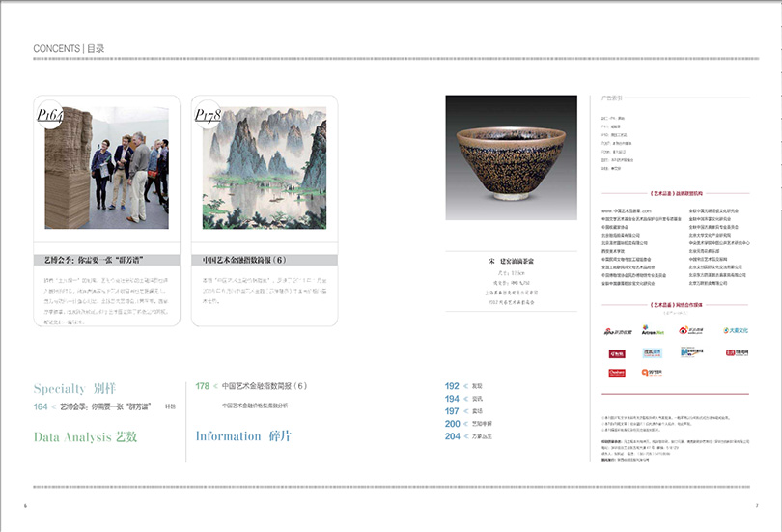Click page number 194 in contents list
The image size is (782, 532).
(452, 399)
